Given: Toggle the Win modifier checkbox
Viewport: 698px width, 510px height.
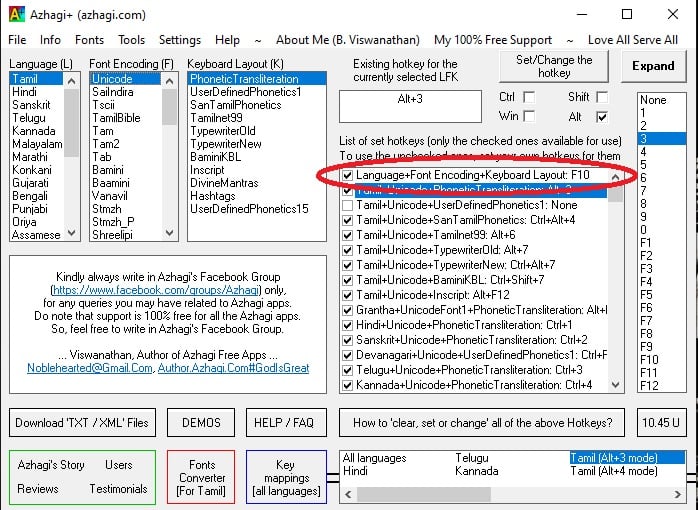Looking at the screenshot, I should [529, 116].
